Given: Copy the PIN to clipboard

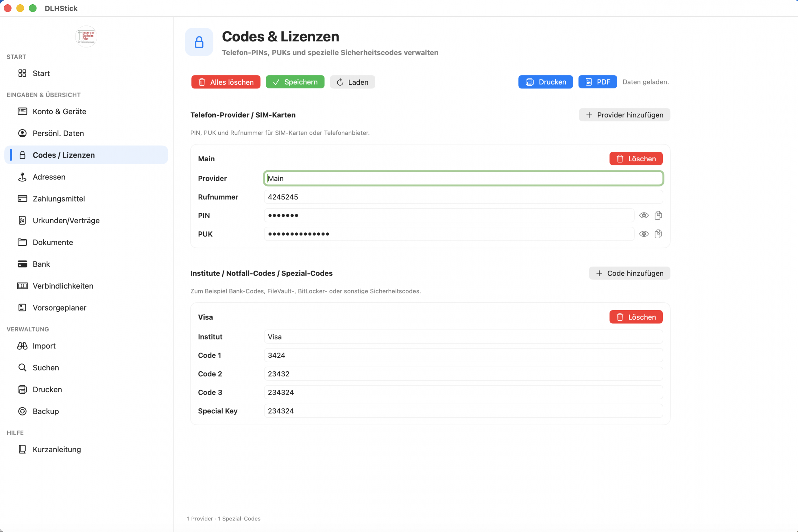Looking at the screenshot, I should (658, 216).
